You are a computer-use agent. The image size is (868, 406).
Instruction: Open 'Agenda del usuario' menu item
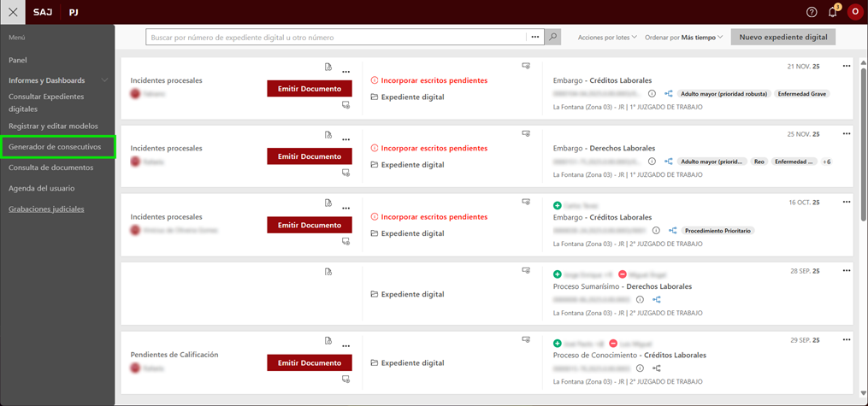click(41, 188)
